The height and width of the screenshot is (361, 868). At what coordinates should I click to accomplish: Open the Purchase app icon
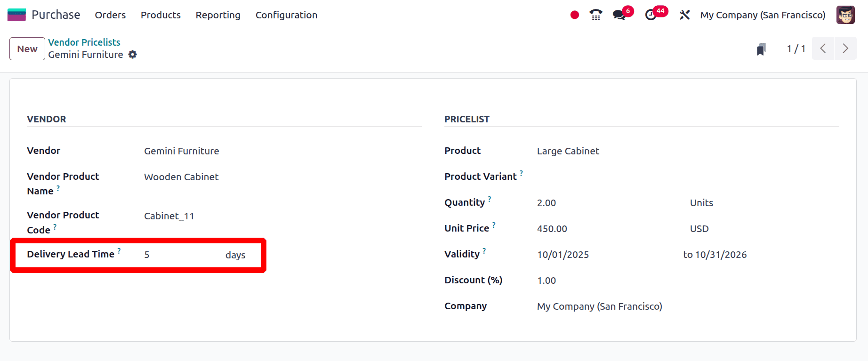tap(16, 14)
